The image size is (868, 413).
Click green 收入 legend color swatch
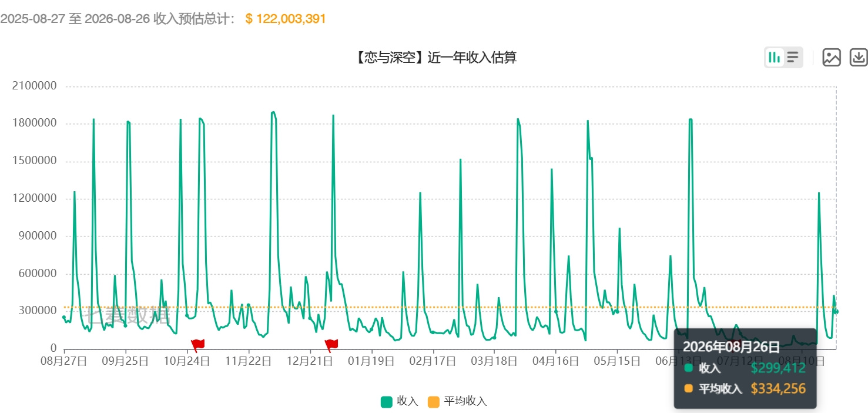387,402
